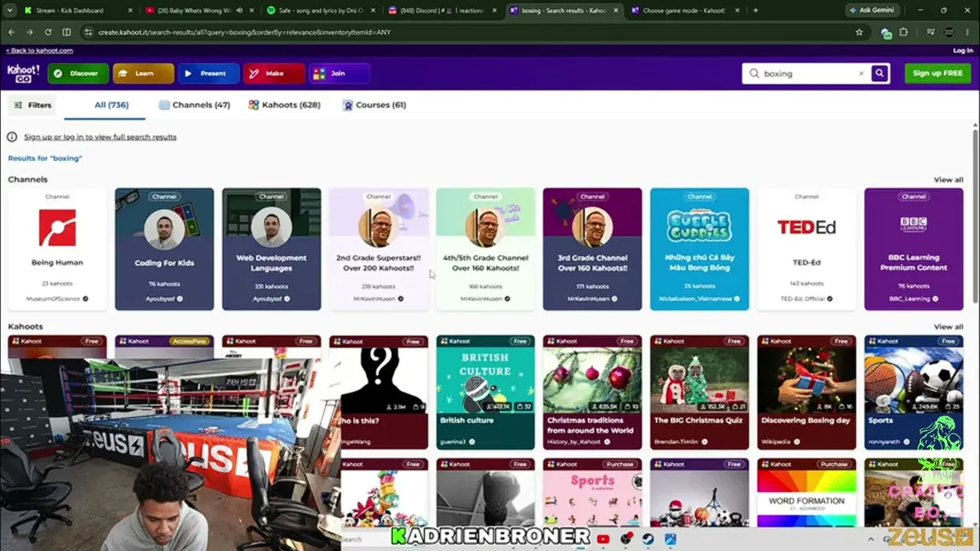Reload the page
The width and height of the screenshot is (980, 551).
click(47, 32)
